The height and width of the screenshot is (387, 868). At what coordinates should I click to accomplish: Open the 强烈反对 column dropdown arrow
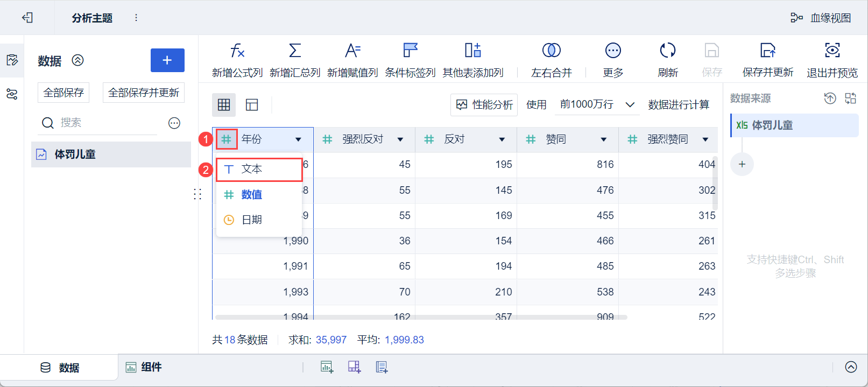click(x=400, y=140)
